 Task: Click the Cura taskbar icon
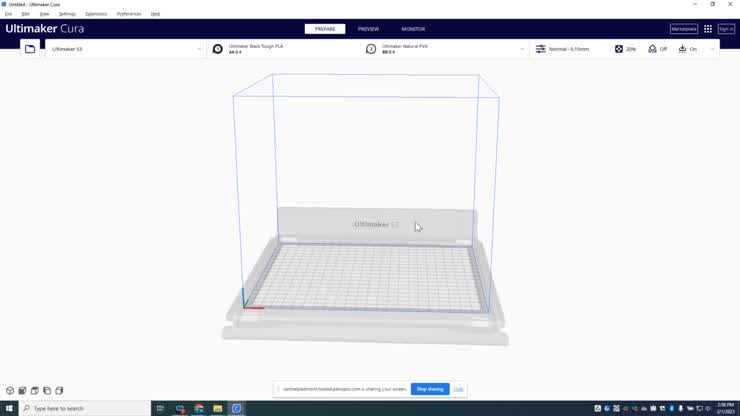click(236, 408)
